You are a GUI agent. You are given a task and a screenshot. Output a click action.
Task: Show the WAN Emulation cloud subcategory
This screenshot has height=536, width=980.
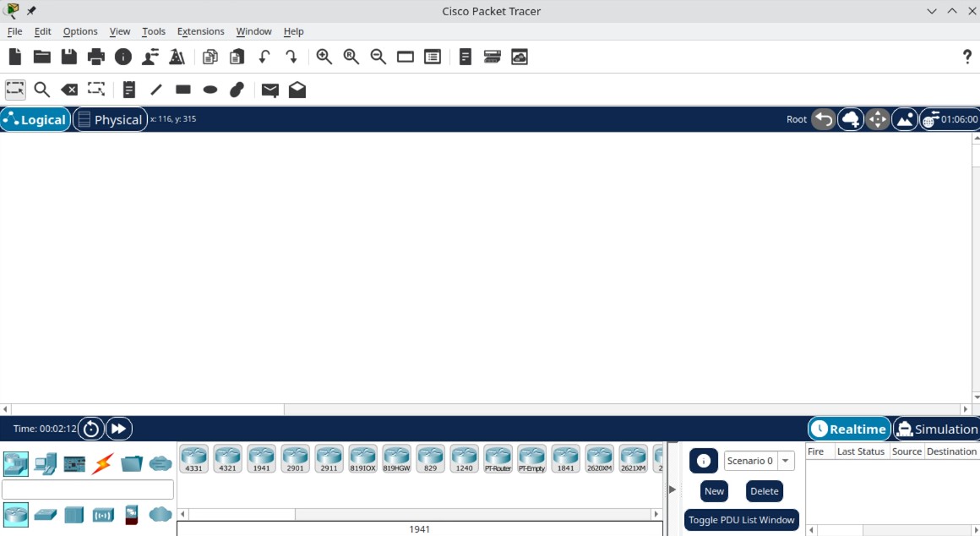tap(161, 515)
